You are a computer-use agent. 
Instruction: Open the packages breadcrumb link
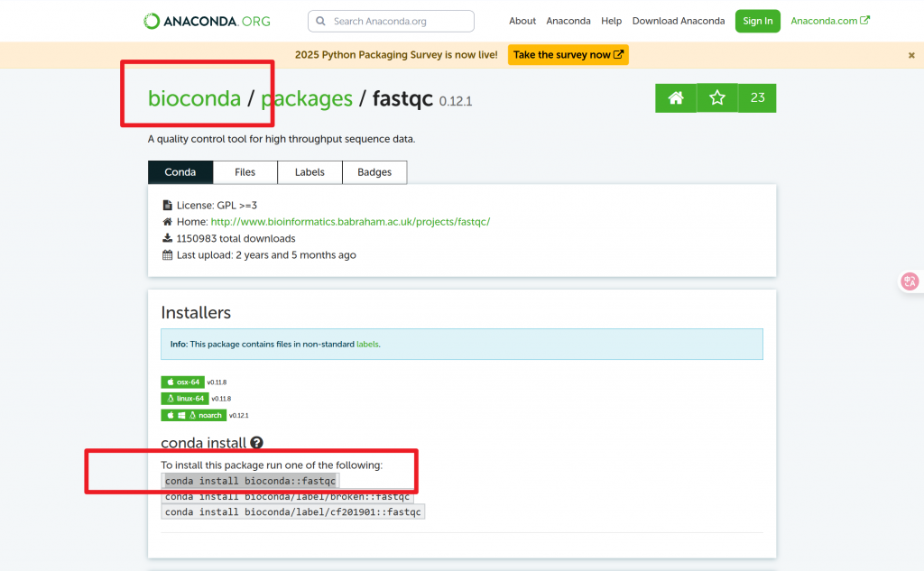[307, 98]
